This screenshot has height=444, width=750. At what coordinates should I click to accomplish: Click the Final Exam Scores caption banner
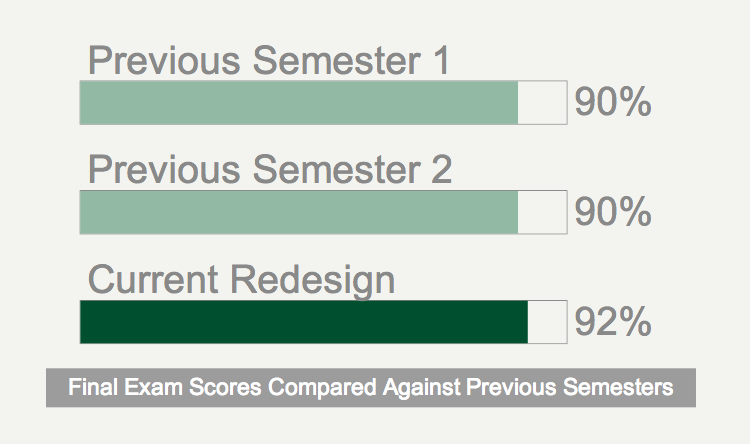(x=371, y=388)
